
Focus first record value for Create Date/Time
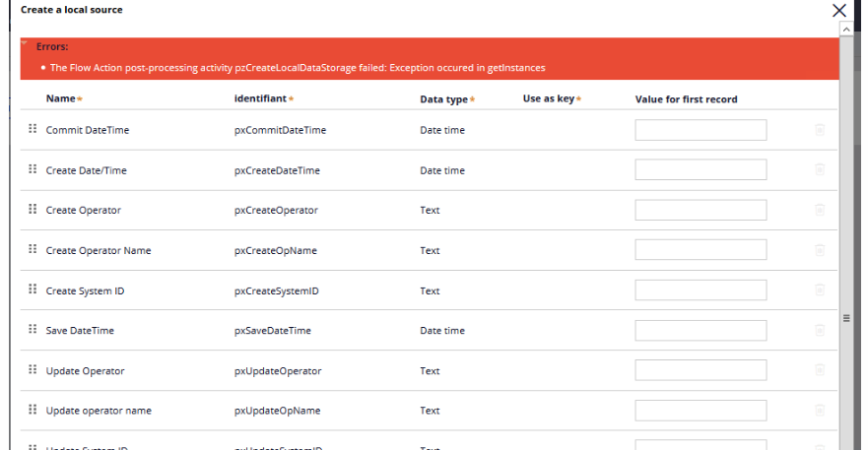[x=701, y=170]
